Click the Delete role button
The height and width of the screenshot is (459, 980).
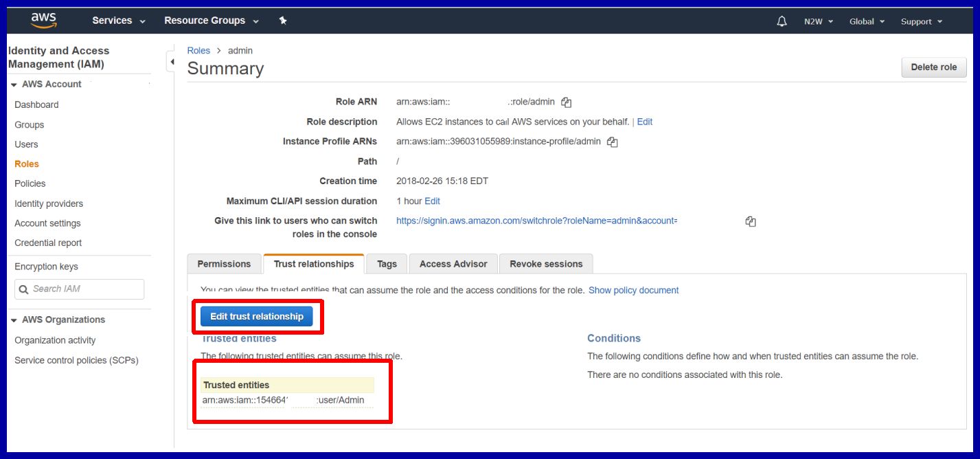coord(933,67)
